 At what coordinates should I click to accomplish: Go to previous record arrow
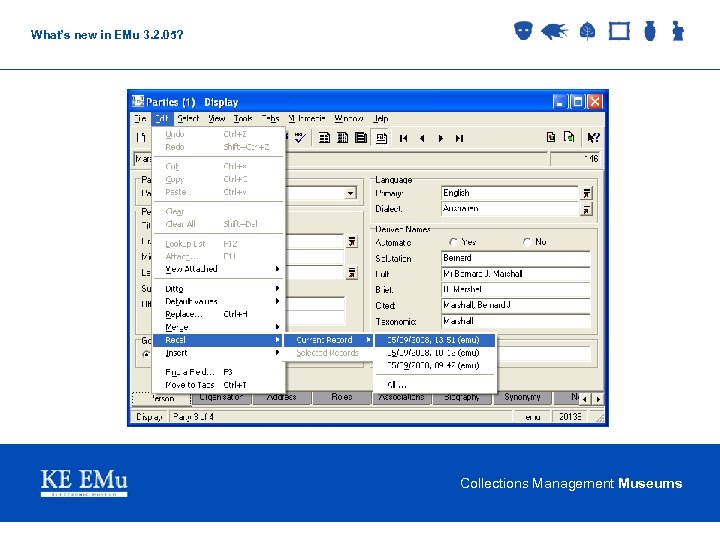click(x=422, y=138)
